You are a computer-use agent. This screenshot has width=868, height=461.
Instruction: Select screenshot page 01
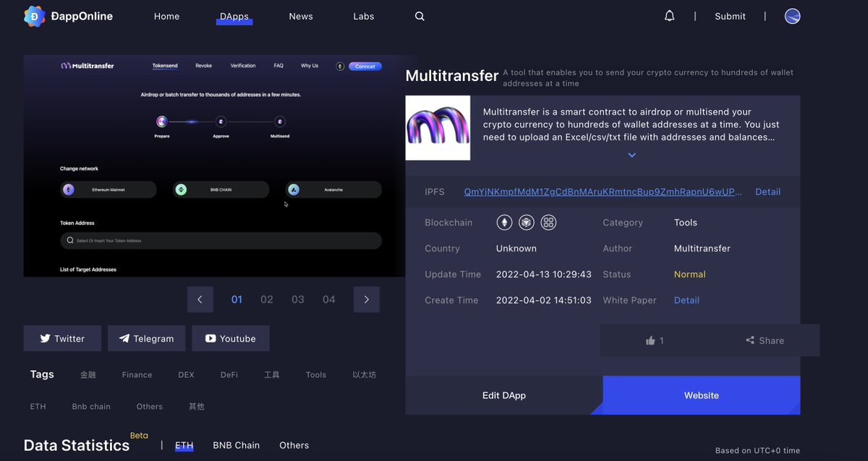coord(237,300)
